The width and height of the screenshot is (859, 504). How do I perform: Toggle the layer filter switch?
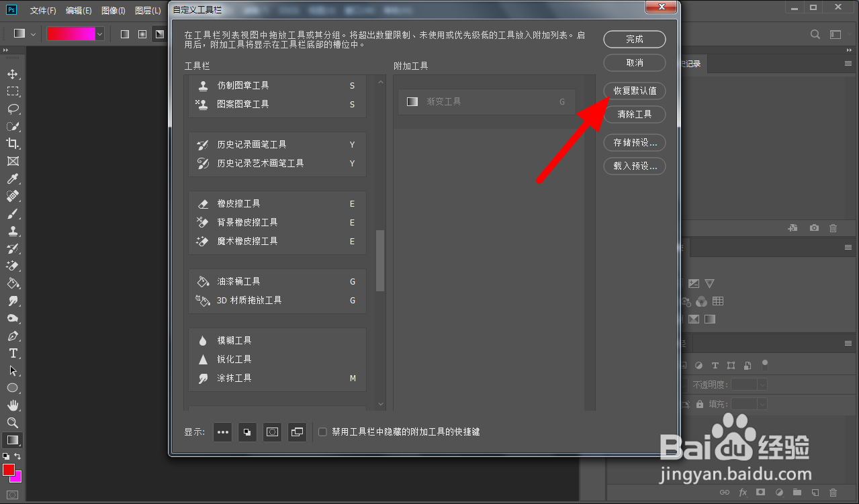(x=764, y=364)
